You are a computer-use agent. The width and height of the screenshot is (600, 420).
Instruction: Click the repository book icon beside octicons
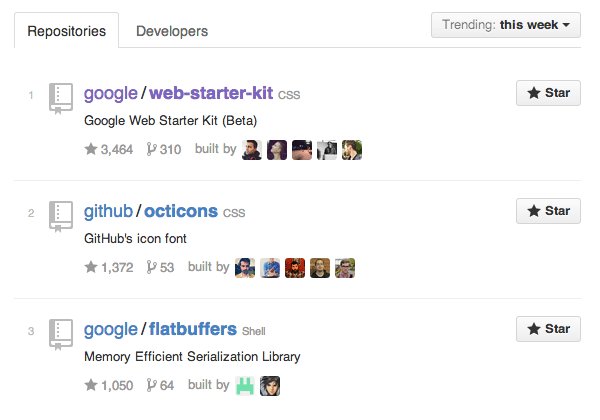click(x=61, y=216)
